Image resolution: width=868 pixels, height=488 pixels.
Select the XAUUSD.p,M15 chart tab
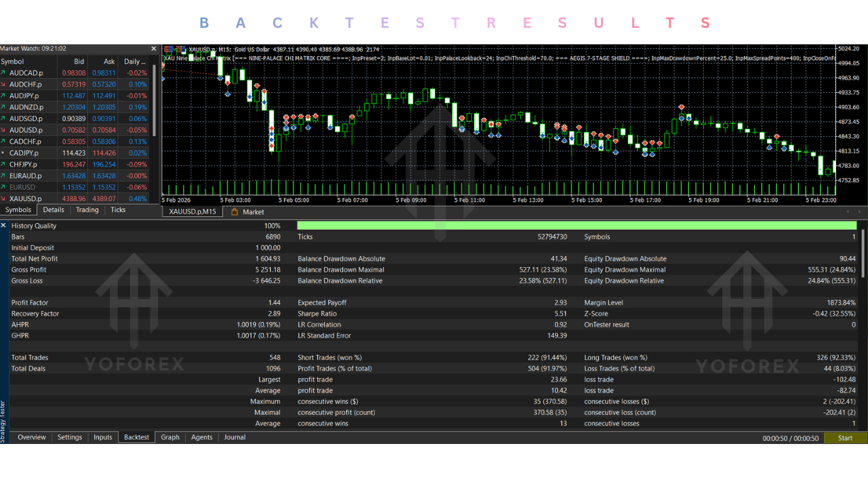tap(193, 212)
